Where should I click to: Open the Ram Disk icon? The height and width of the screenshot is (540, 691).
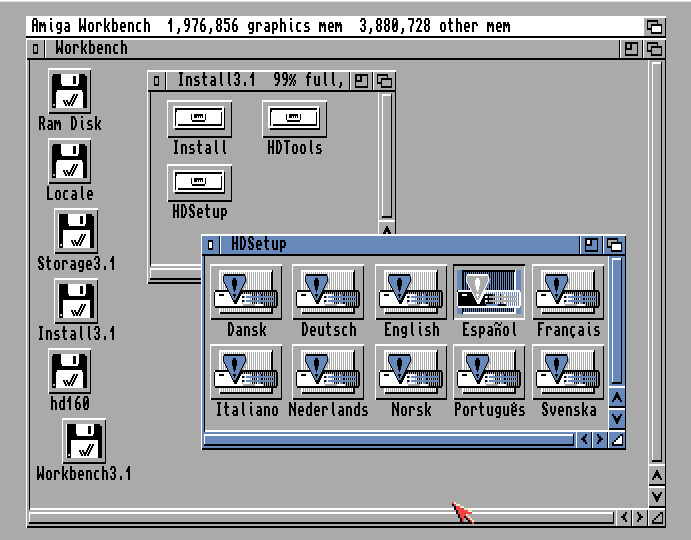pos(70,92)
